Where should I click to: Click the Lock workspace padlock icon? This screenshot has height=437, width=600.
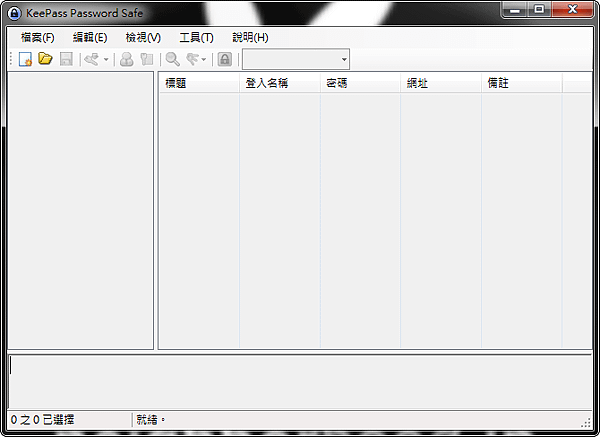[225, 59]
